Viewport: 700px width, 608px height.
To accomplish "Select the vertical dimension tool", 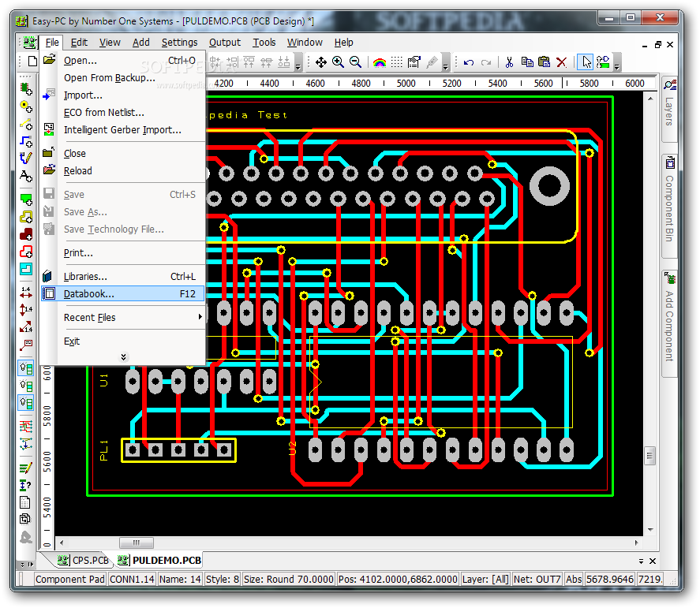I will click(26, 310).
